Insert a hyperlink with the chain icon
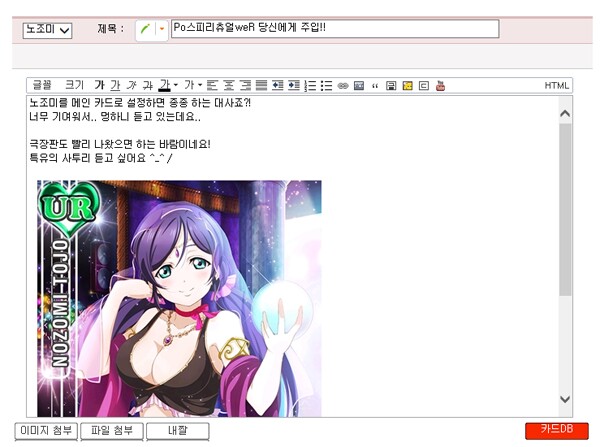Viewport: 600px width, 447px height. tap(343, 86)
